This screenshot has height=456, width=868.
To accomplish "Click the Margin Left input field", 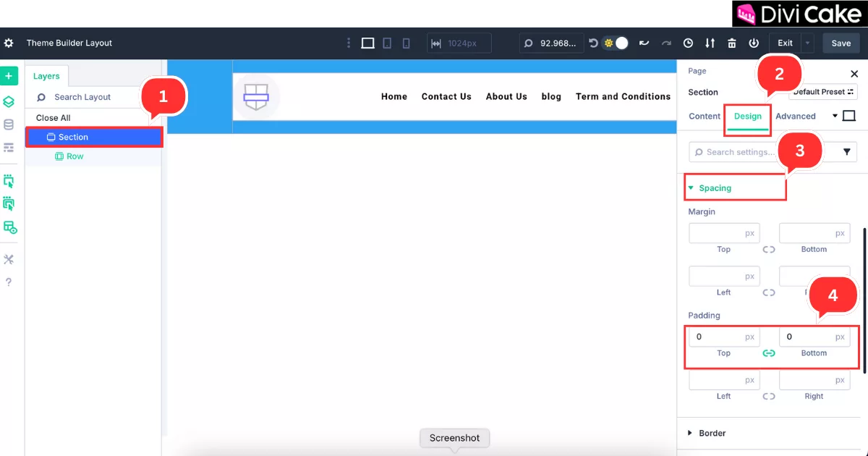I will click(x=724, y=276).
